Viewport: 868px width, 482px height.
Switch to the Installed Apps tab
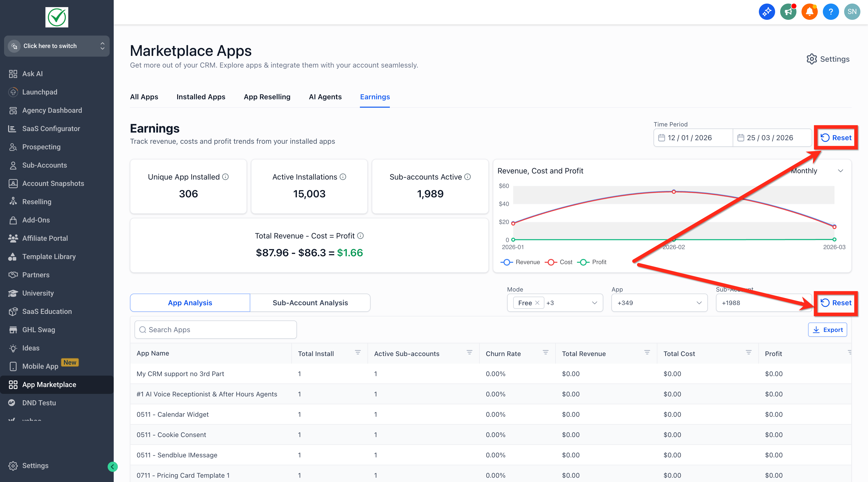click(201, 97)
